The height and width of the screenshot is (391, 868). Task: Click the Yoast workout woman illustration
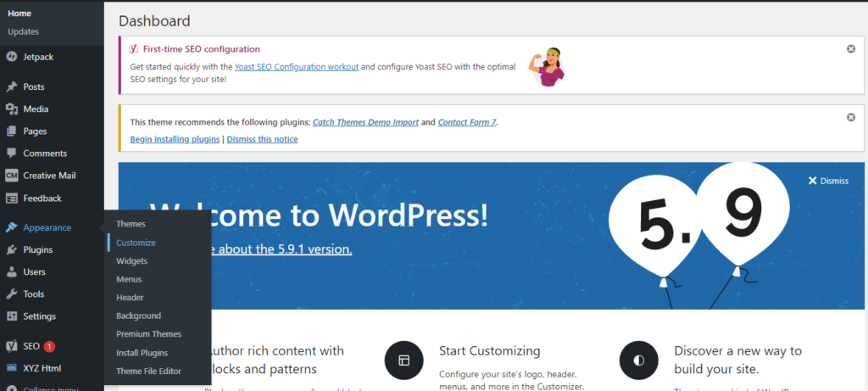coord(547,66)
